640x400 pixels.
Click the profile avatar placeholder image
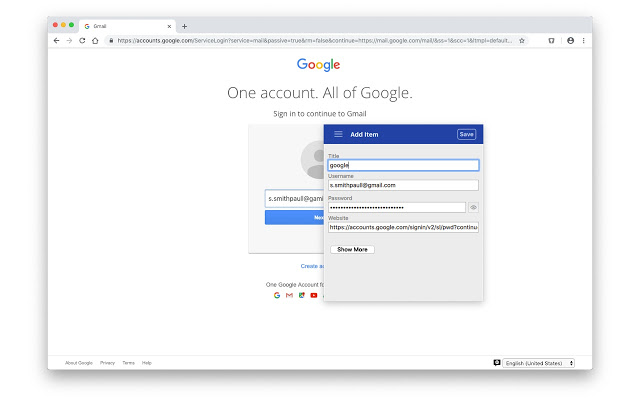pos(313,160)
